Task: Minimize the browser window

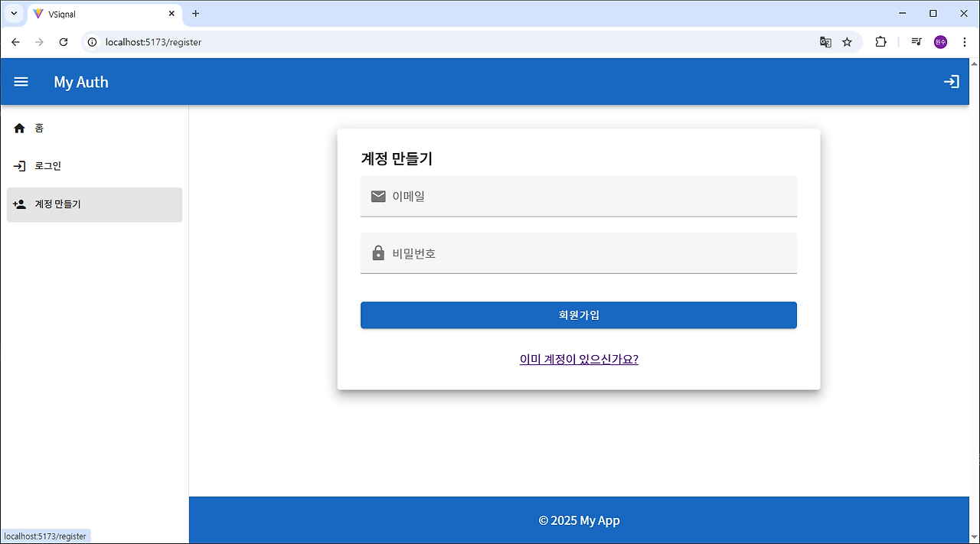Action: tap(903, 14)
